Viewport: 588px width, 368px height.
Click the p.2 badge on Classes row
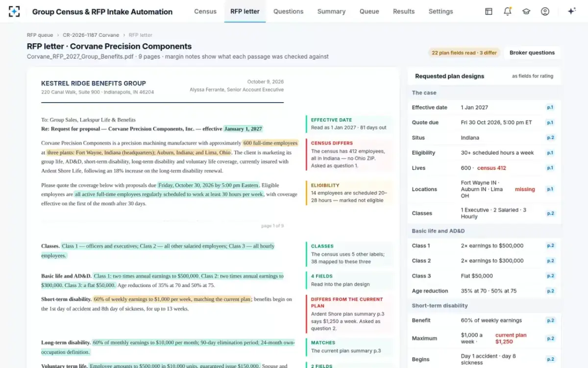[x=550, y=213]
